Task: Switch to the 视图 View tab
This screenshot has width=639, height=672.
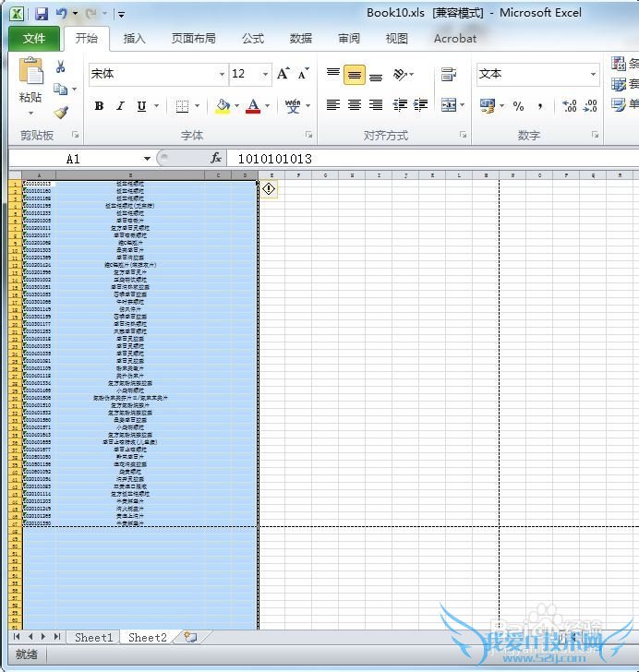Action: coord(397,39)
